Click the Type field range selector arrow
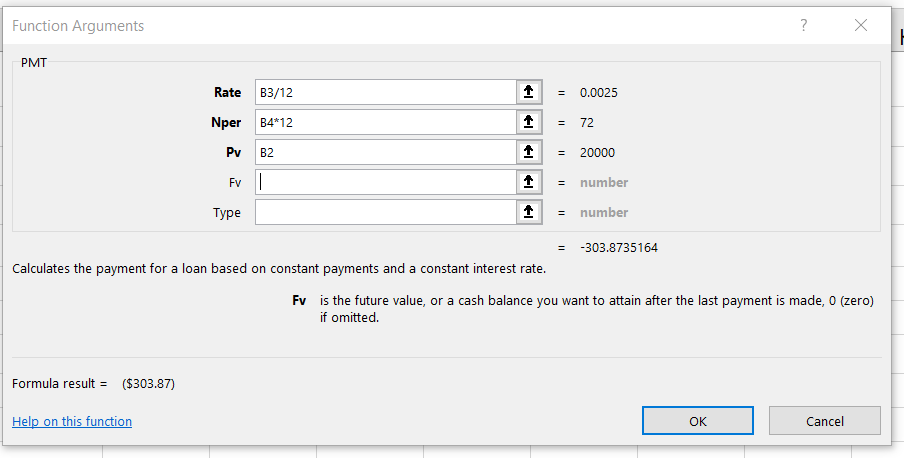904x458 pixels. (529, 212)
